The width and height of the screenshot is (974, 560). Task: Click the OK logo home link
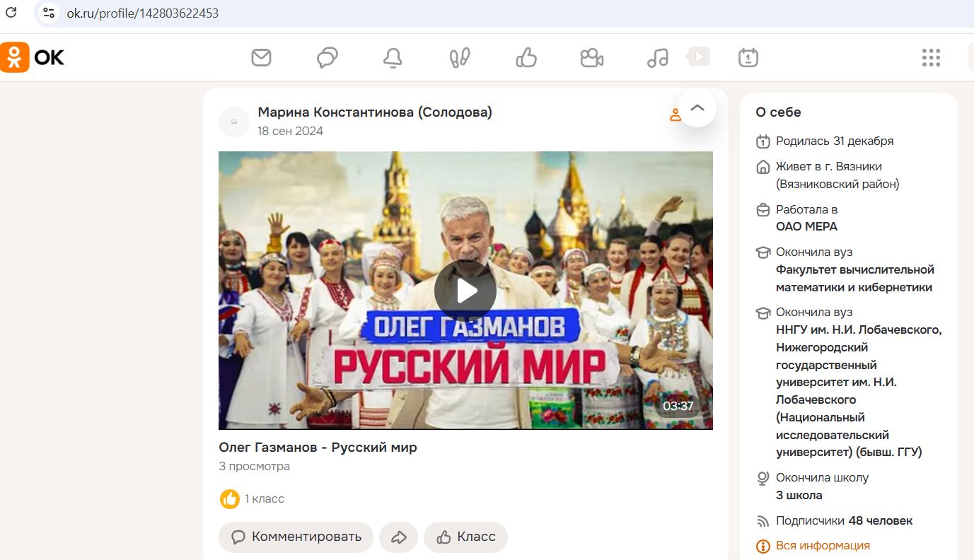coord(33,57)
